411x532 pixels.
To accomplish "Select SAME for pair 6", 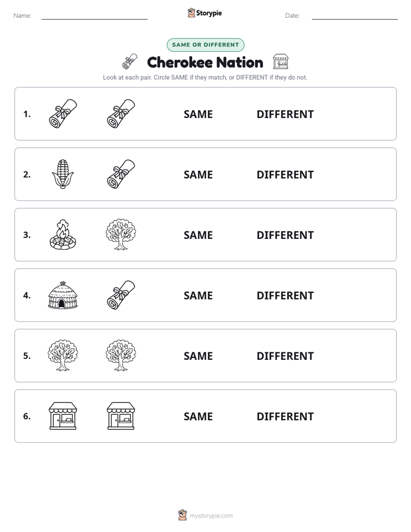I will point(198,416).
